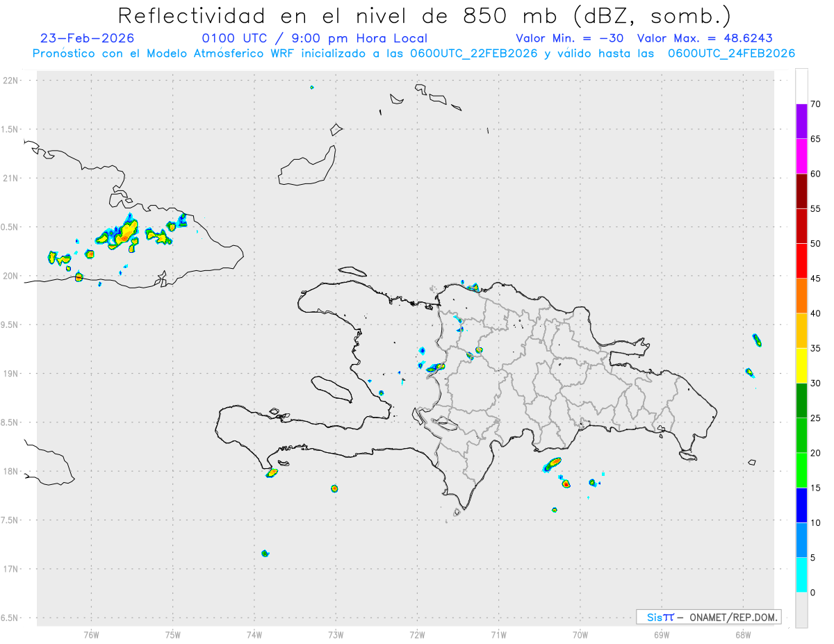Select the gray below-zero swatch on the colorbar

[801, 610]
